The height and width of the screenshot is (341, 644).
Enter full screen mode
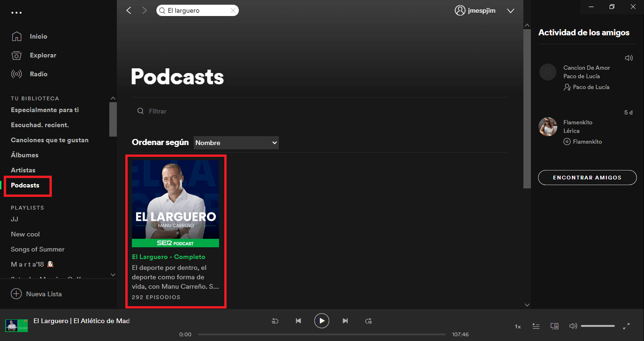(627, 326)
